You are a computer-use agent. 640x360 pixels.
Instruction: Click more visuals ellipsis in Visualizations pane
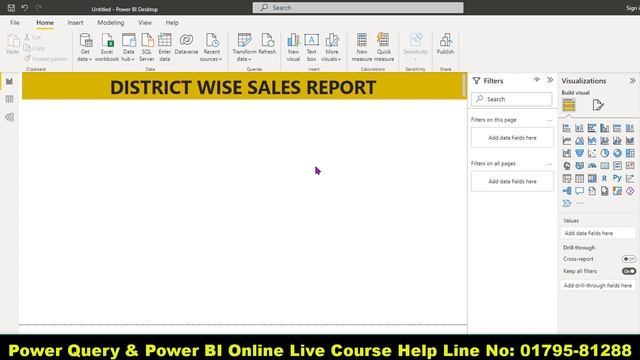click(x=580, y=203)
